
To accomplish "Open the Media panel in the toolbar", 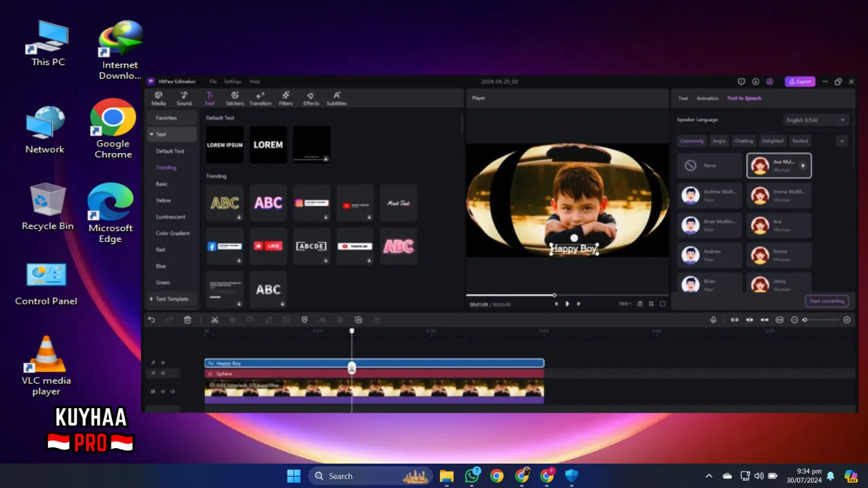I will (159, 98).
